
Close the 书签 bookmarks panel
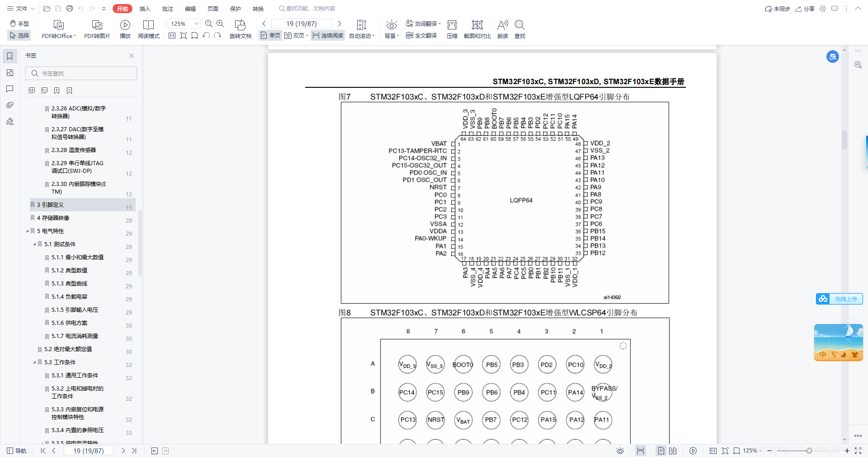[132, 56]
